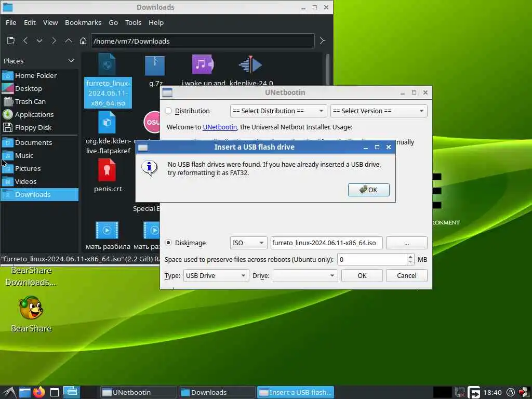Click the go arrow beside the path bar

click(323, 41)
